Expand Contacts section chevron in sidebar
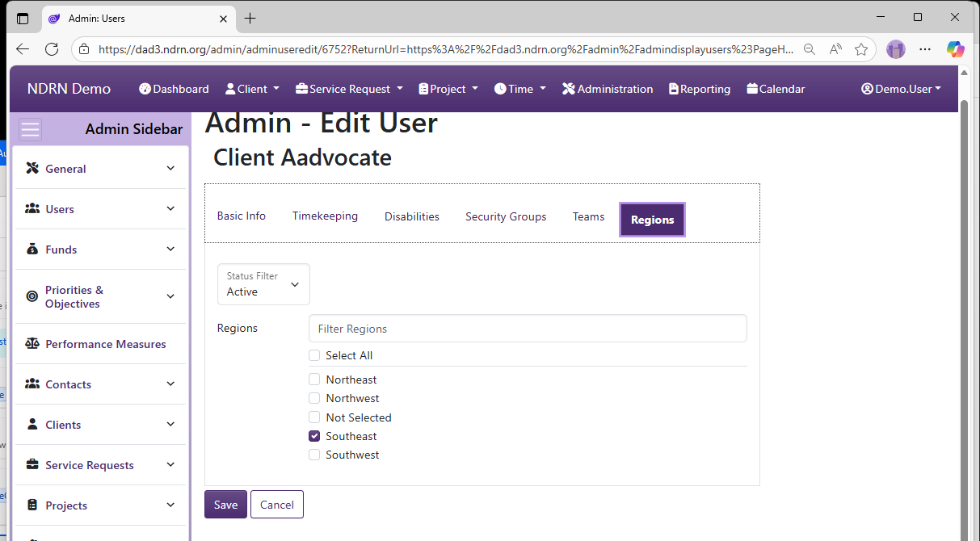980x541 pixels. 170,384
